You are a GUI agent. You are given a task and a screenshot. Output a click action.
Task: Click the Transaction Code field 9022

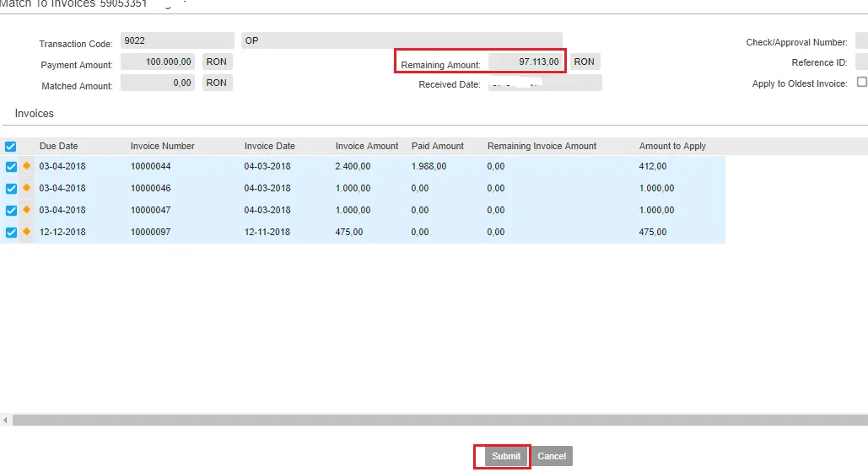pyautogui.click(x=177, y=40)
